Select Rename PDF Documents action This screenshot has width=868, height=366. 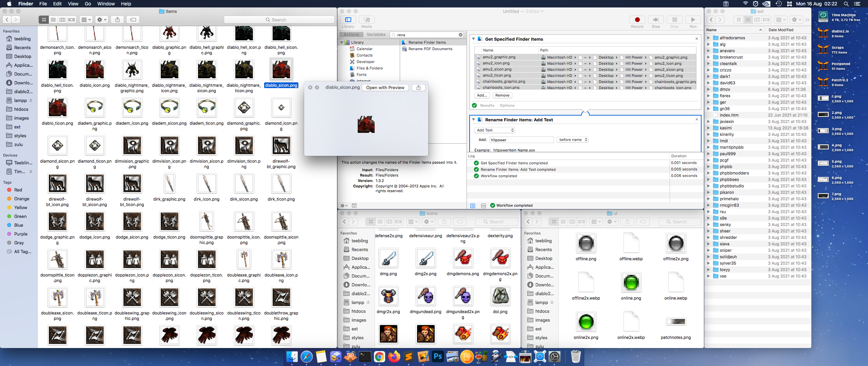click(430, 49)
